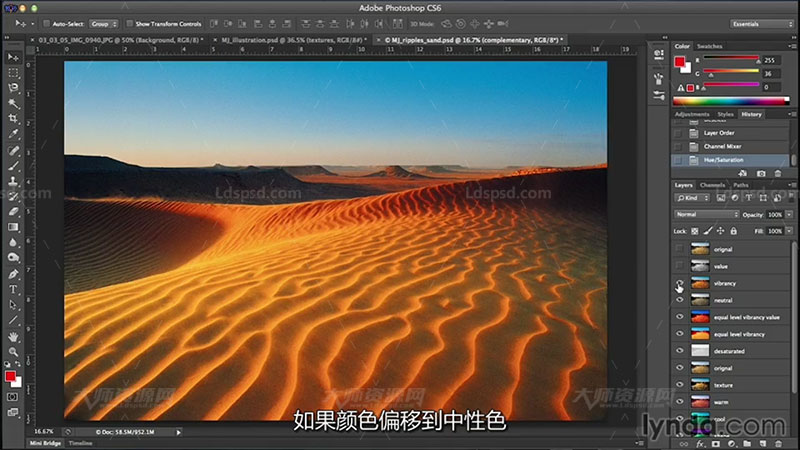Screen dimensions: 800x450
Task: Lock transparent pixels
Action: 694,231
